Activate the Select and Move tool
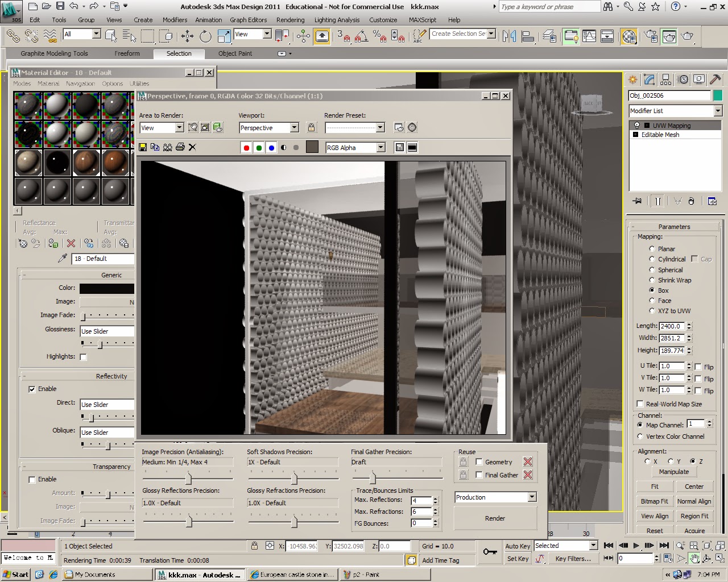The height and width of the screenshot is (582, 728). 187,36
